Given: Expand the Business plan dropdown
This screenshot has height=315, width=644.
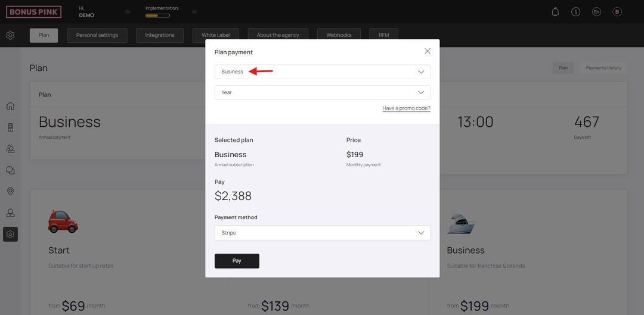Looking at the screenshot, I should point(323,72).
